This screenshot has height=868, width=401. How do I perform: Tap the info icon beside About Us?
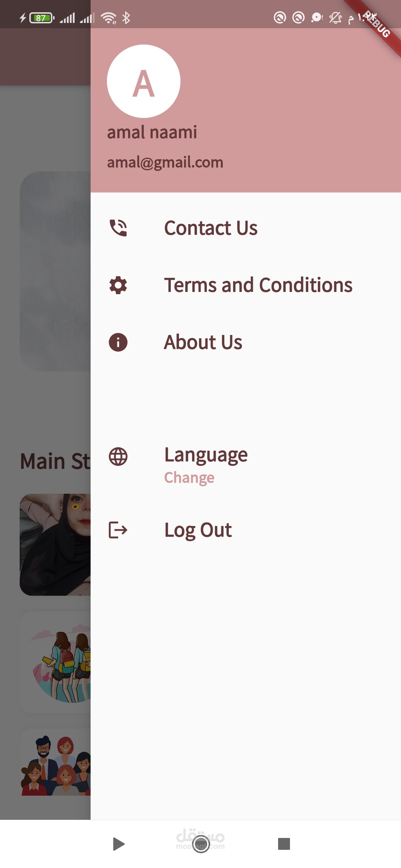(x=118, y=342)
